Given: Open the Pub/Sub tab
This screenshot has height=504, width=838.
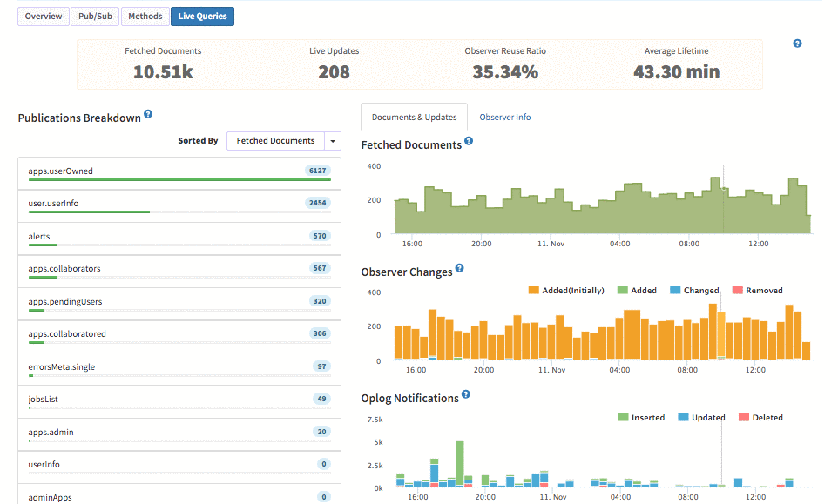Looking at the screenshot, I should [94, 17].
